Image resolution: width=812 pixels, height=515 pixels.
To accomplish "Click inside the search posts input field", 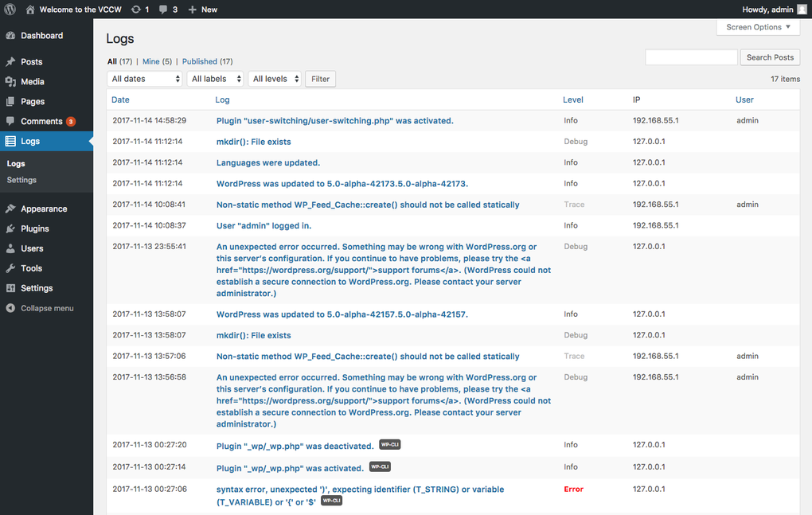I will click(x=691, y=57).
